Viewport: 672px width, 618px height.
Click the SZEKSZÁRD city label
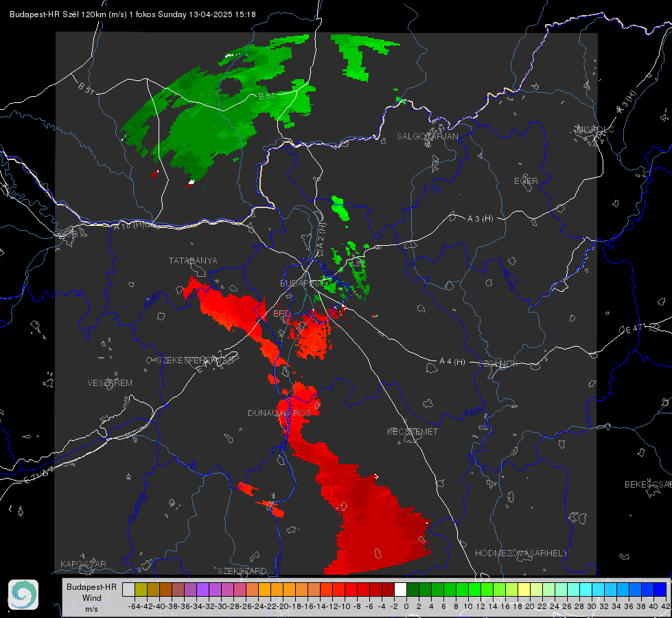pos(242,571)
